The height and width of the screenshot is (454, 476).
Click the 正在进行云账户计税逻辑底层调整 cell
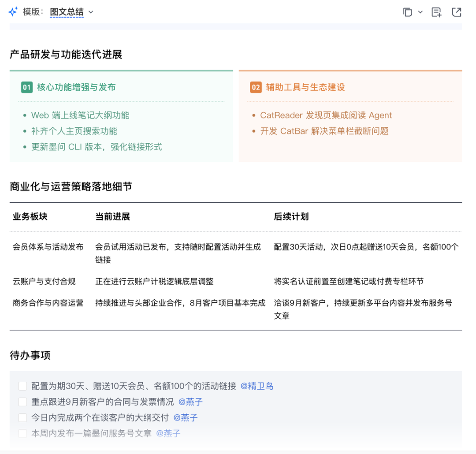point(154,282)
